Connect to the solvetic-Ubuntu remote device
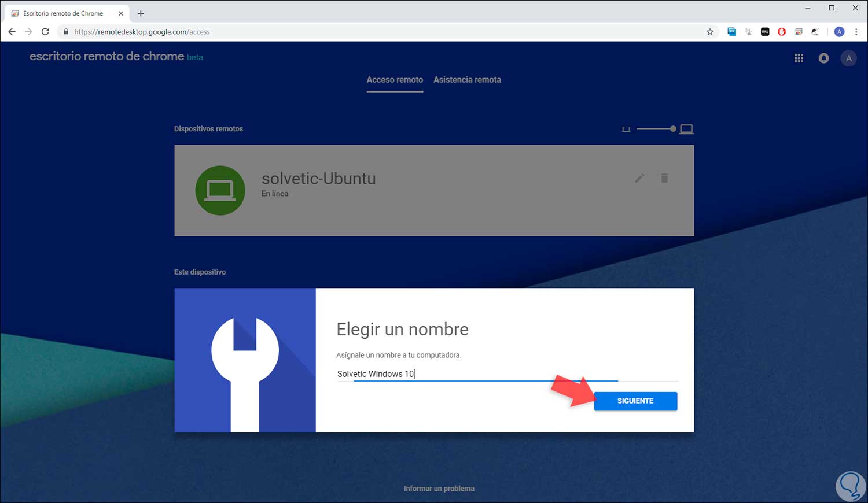The width and height of the screenshot is (868, 503). pos(434,190)
